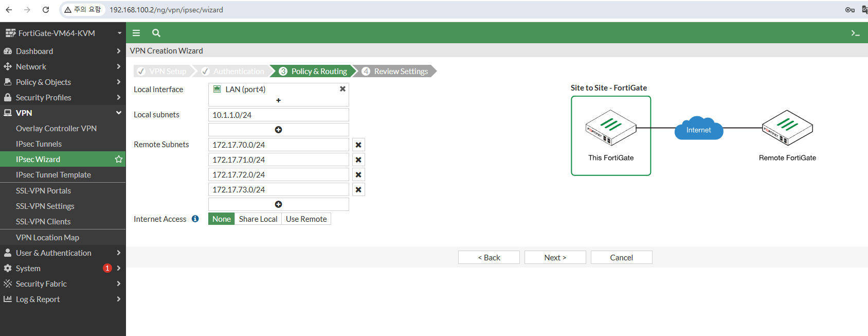
Task: Click the LAN port4 interface icon
Action: [x=217, y=89]
